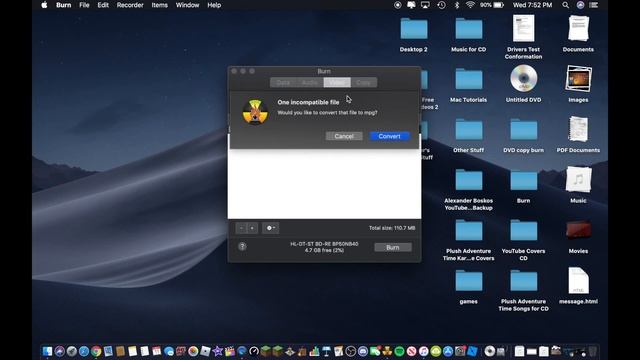
Task: Select the message.html file
Action: click(x=578, y=280)
